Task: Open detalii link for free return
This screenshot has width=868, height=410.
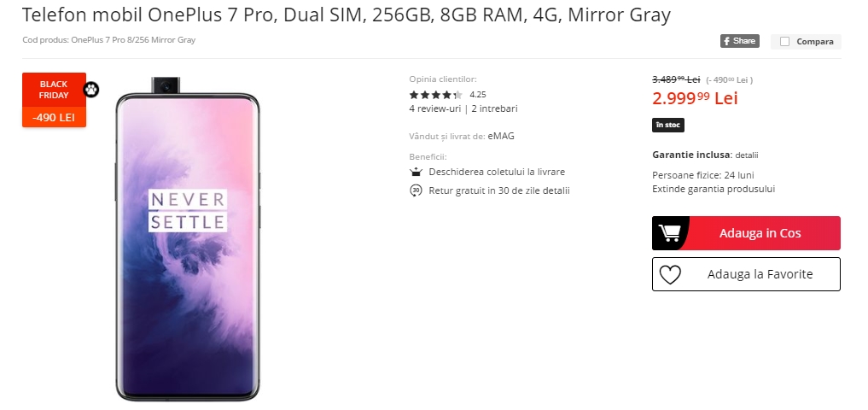Action: pos(556,190)
